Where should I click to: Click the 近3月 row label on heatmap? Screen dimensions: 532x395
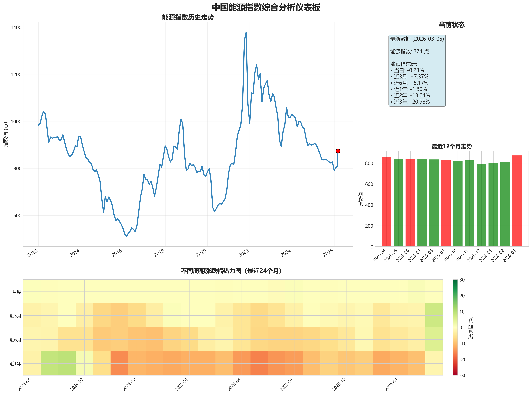pyautogui.click(x=15, y=316)
